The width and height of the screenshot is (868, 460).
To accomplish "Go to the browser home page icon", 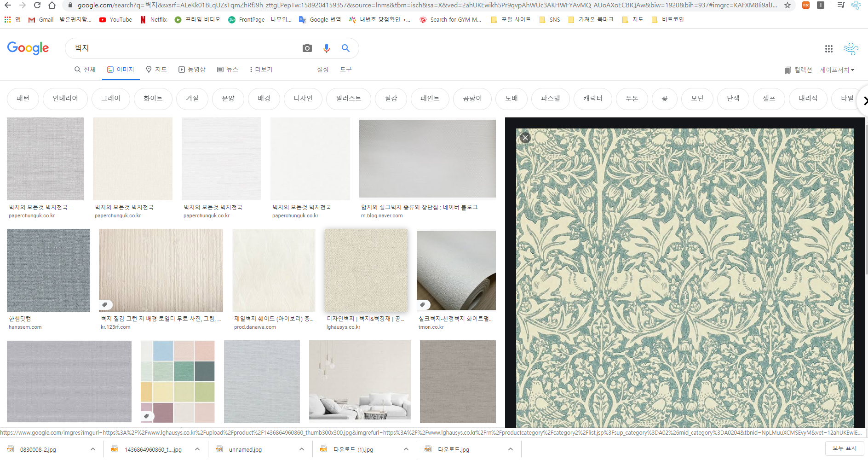I will (x=52, y=5).
